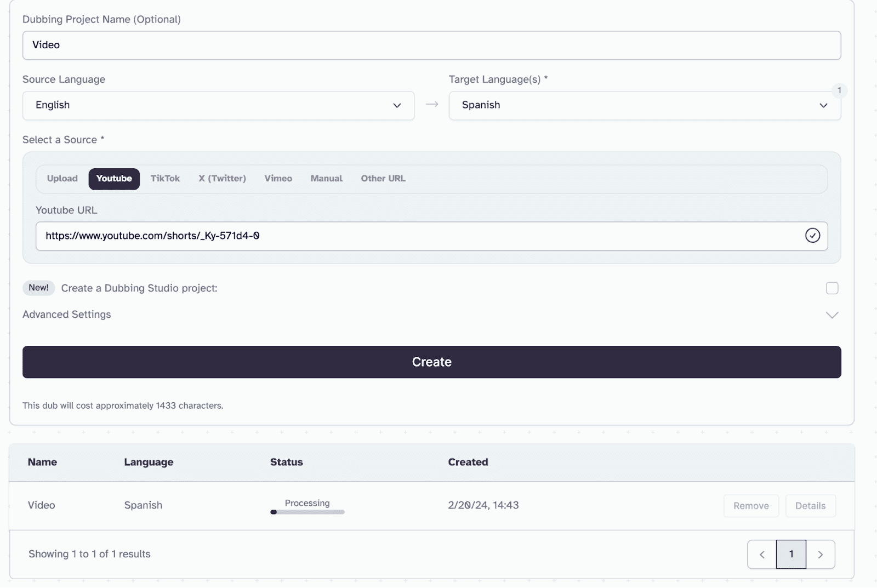Click the New! badge
This screenshot has height=588, width=877.
[38, 288]
